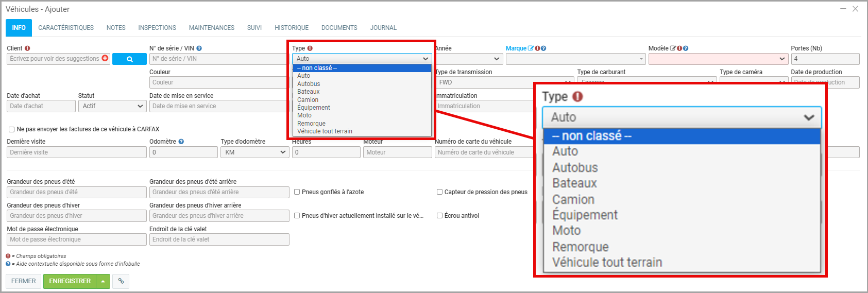Click the help icon next to Modèle
Screen dimensions: 868x293
pos(686,48)
